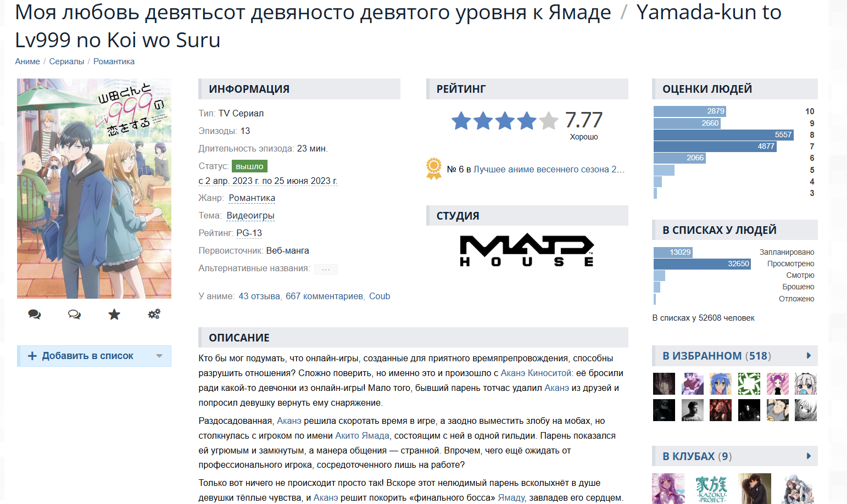
Task: Click the 'Отложено' list label
Action: (x=796, y=299)
